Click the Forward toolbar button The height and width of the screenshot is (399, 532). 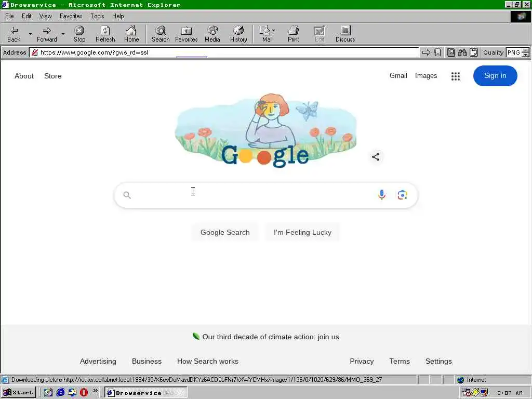(47, 34)
